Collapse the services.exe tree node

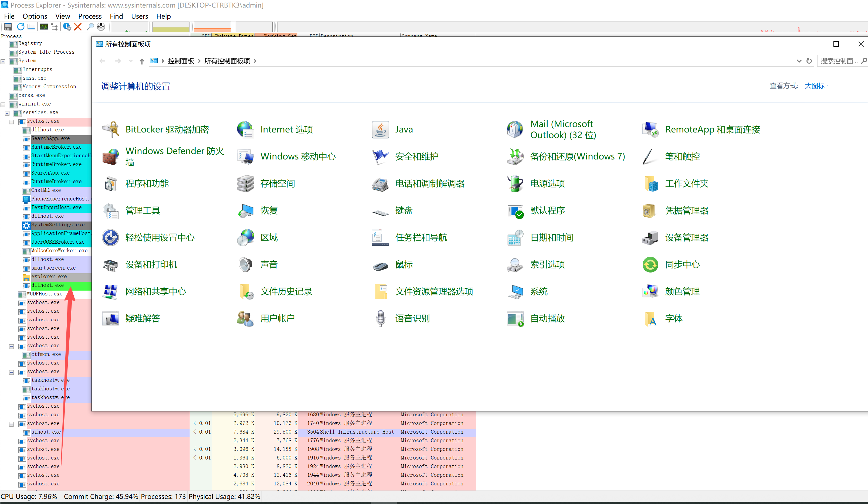(x=7, y=113)
